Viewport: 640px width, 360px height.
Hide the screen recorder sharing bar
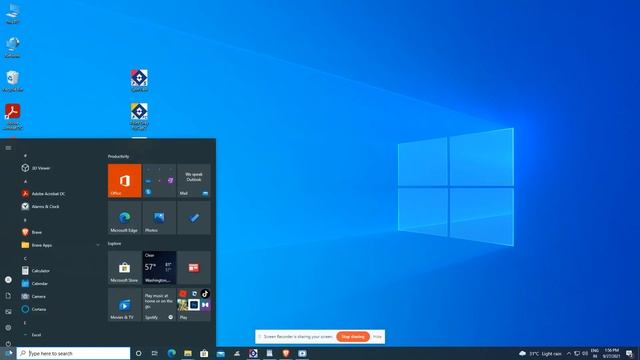377,337
